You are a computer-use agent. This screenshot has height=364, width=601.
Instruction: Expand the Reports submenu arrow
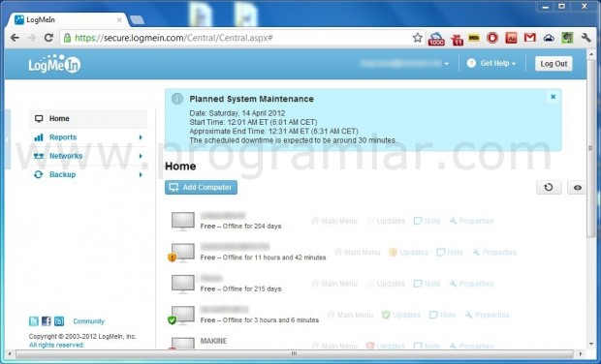point(141,137)
